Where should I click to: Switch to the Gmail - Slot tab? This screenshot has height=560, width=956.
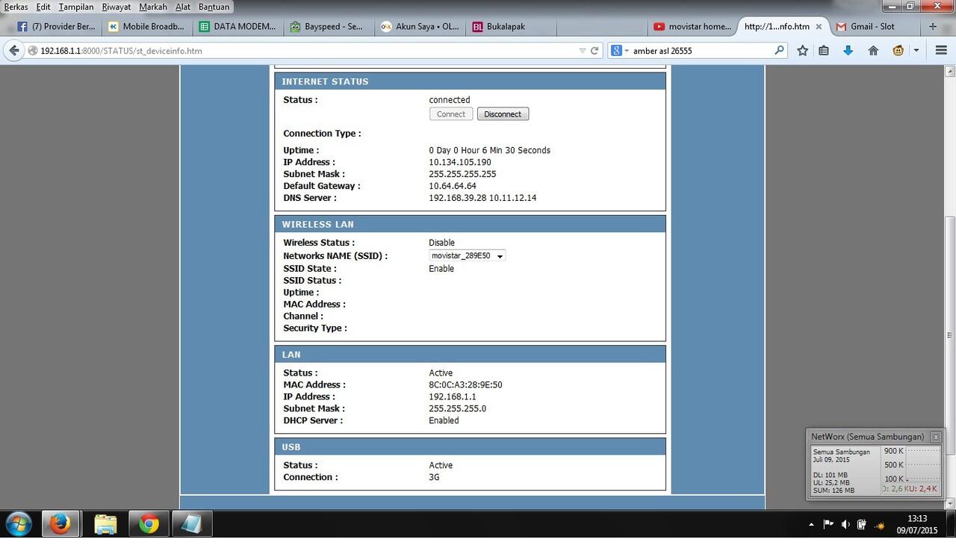tap(875, 26)
